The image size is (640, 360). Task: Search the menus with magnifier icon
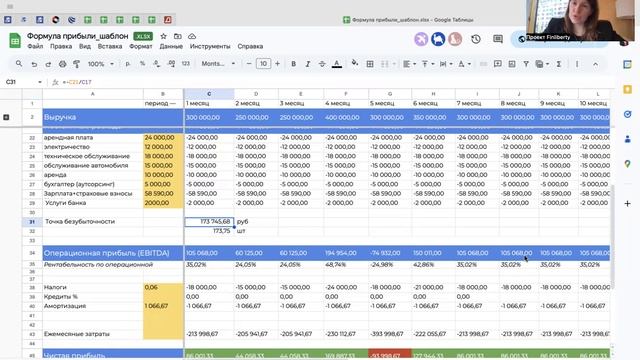coord(19,64)
